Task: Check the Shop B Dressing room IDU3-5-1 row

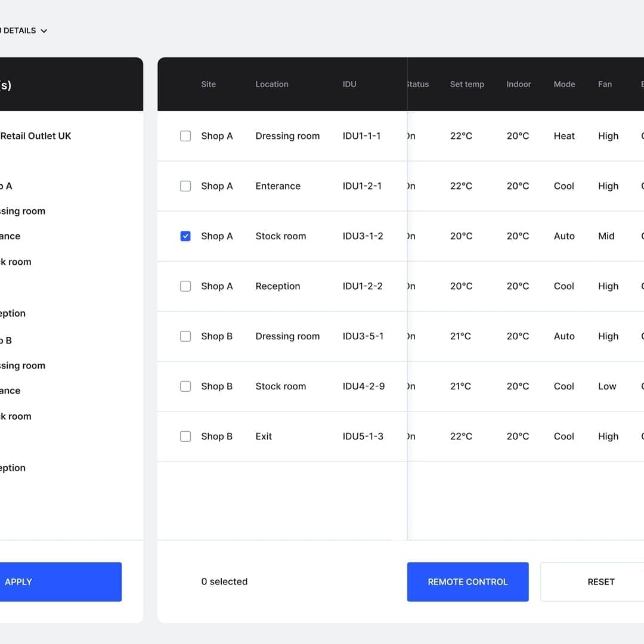Action: (x=185, y=336)
